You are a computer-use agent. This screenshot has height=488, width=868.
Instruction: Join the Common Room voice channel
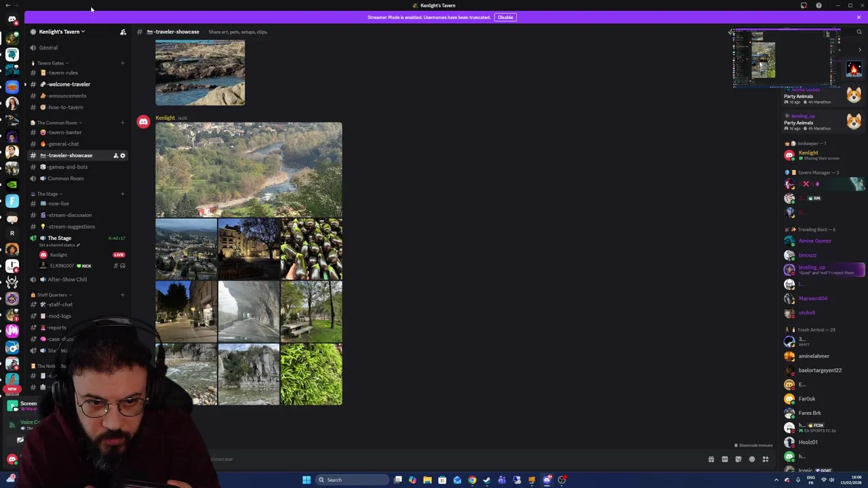coord(78,178)
